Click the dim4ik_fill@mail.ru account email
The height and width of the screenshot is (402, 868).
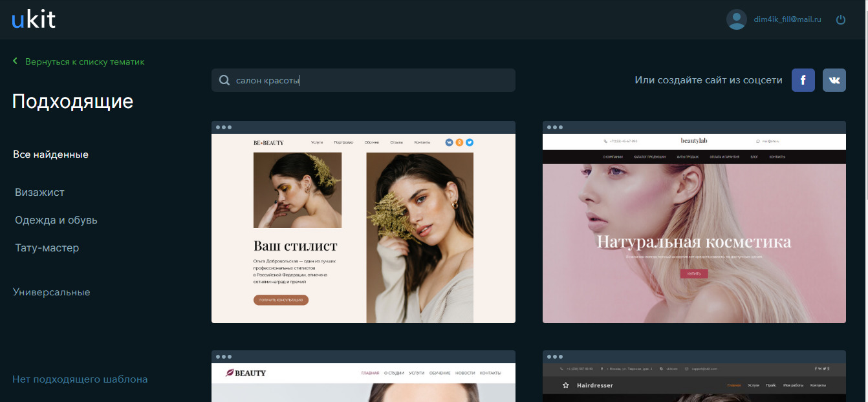[787, 19]
